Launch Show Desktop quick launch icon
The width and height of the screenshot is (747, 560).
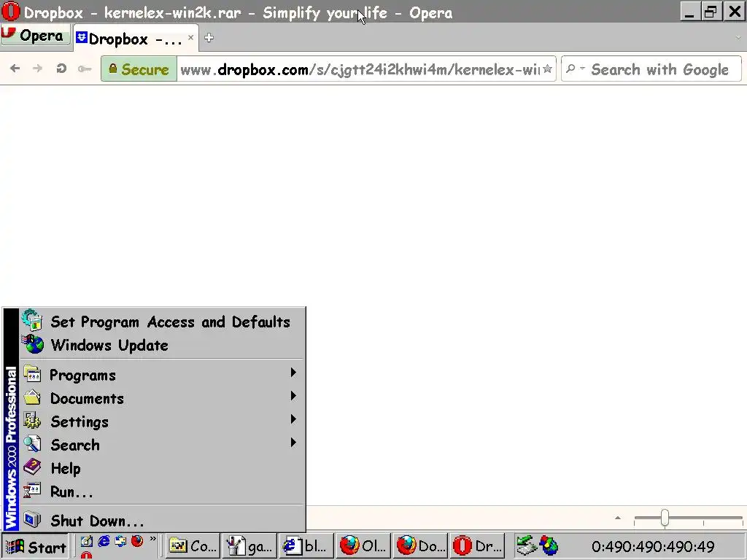point(86,541)
